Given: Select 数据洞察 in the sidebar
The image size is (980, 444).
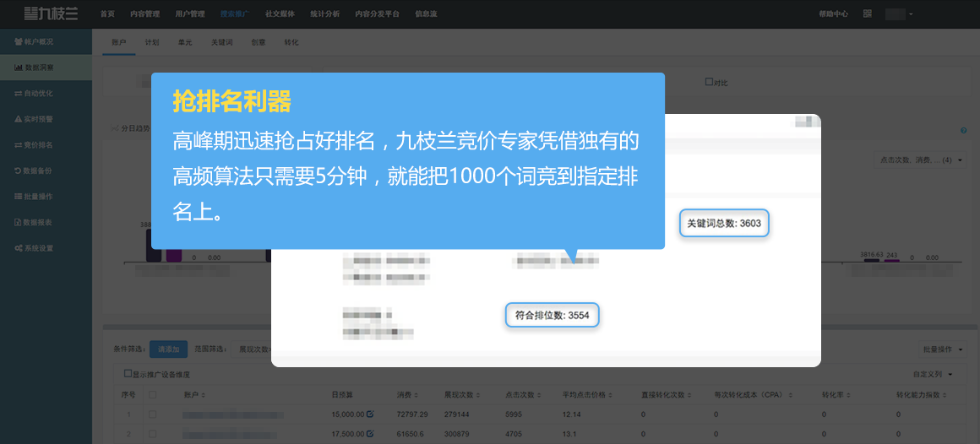Looking at the screenshot, I should [x=46, y=67].
